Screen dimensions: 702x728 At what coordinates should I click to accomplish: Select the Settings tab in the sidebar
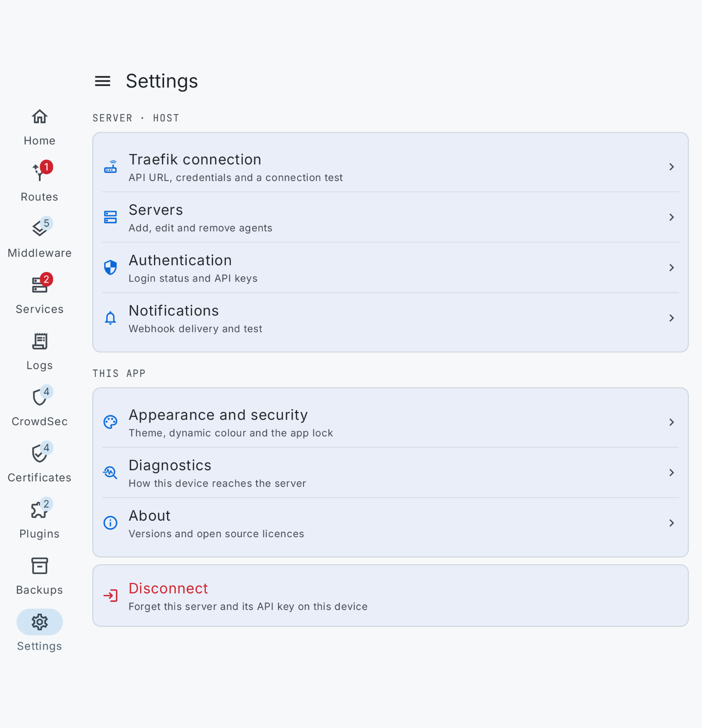pyautogui.click(x=39, y=631)
